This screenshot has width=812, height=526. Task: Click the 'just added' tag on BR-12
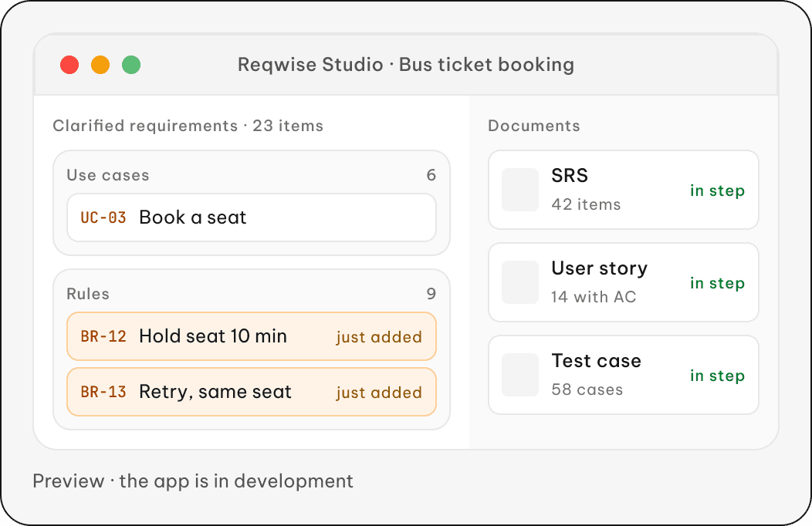tap(379, 337)
